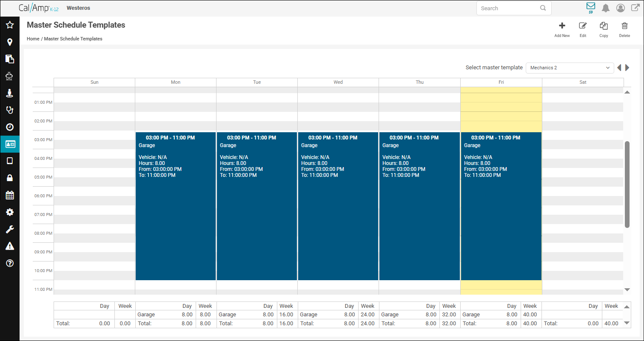Click totals table scroll up arrow
The image size is (644, 341).
627,307
